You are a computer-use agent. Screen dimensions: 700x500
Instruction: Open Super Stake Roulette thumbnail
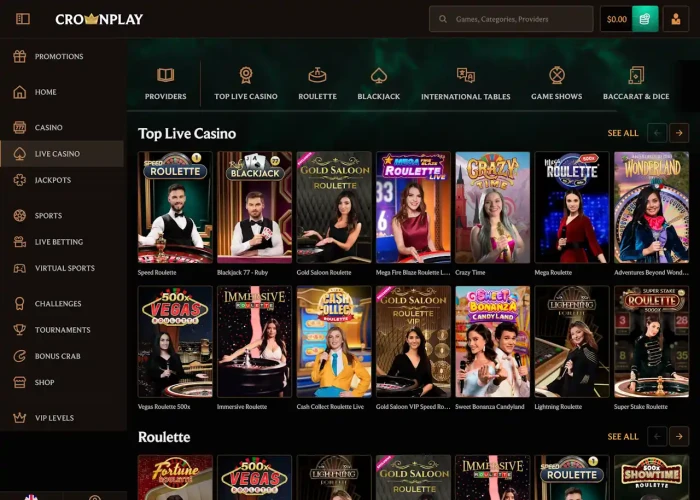pyautogui.click(x=651, y=342)
